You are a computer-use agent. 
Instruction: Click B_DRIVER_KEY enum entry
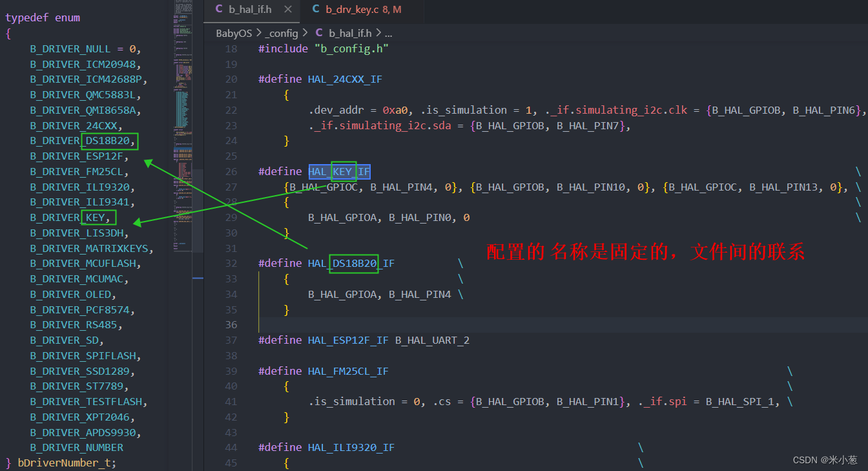pyautogui.click(x=68, y=217)
